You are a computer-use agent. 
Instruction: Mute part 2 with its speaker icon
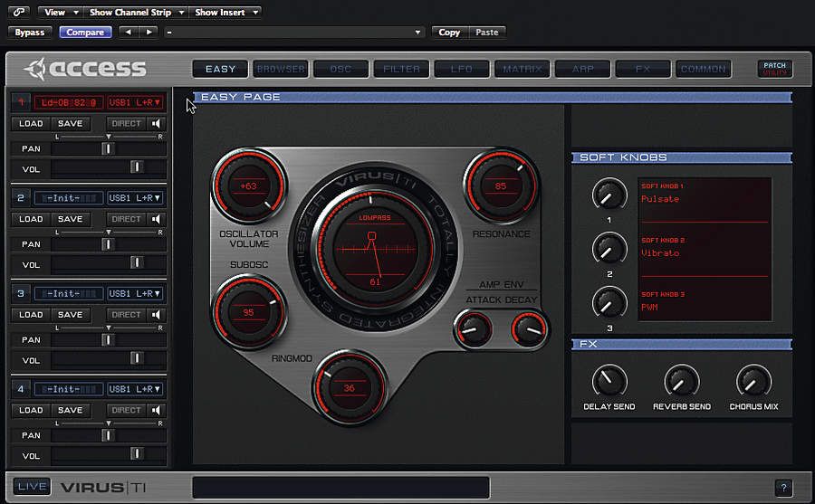click(x=156, y=219)
